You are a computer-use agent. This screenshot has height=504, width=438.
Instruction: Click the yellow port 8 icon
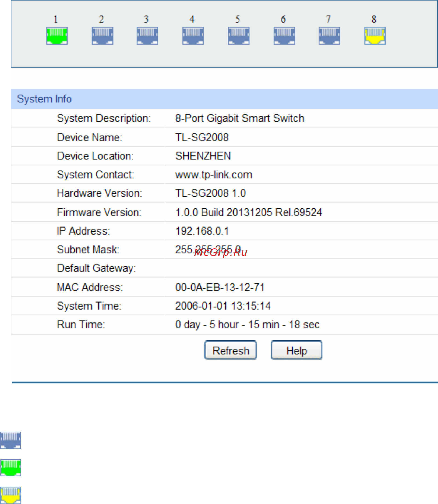point(375,36)
